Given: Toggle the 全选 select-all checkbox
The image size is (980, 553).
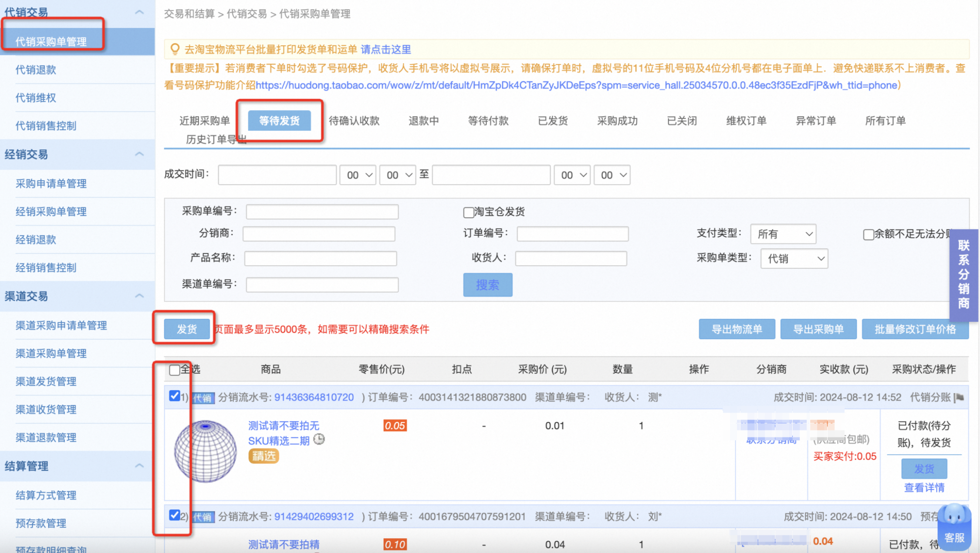Looking at the screenshot, I should pyautogui.click(x=175, y=370).
